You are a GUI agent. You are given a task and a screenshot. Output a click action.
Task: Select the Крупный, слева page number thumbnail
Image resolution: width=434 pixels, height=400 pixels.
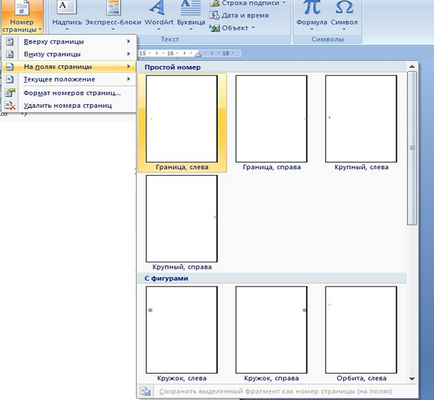point(361,123)
